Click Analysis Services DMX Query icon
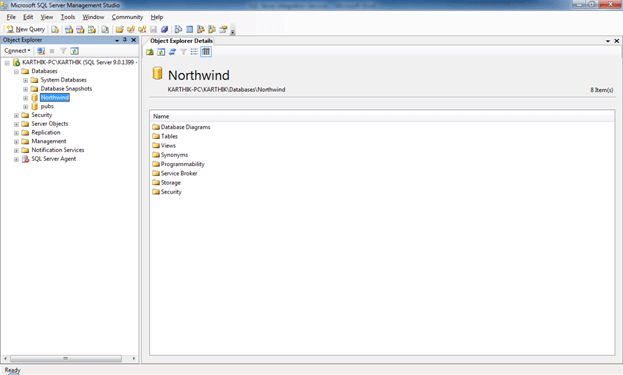The height and width of the screenshot is (375, 623). (x=80, y=29)
